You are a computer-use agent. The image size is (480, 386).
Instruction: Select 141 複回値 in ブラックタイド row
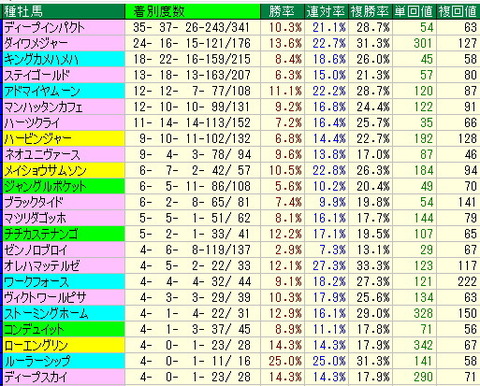pyautogui.click(x=467, y=202)
